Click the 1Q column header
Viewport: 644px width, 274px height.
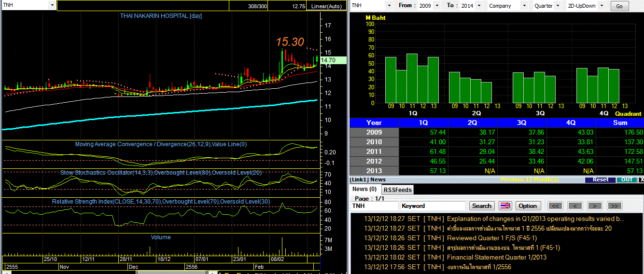click(x=424, y=123)
